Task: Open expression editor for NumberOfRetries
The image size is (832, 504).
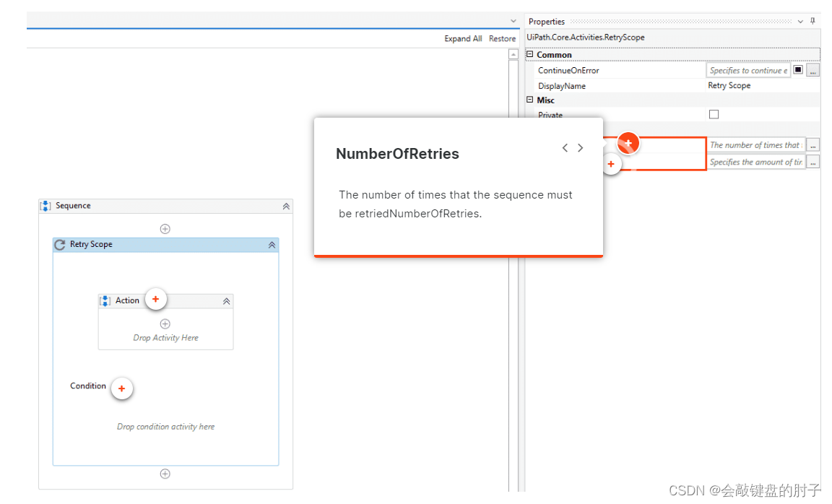Action: (813, 145)
